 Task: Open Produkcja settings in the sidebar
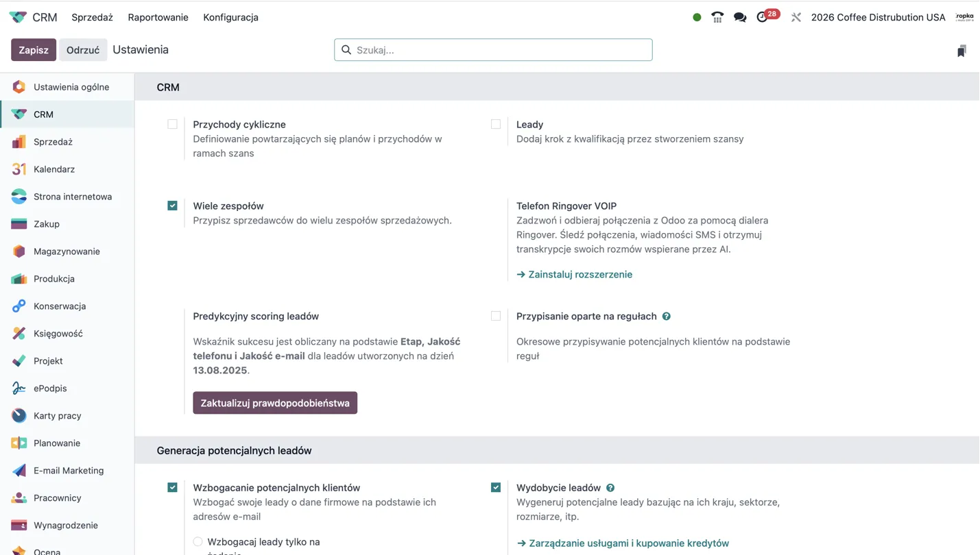coord(67,279)
